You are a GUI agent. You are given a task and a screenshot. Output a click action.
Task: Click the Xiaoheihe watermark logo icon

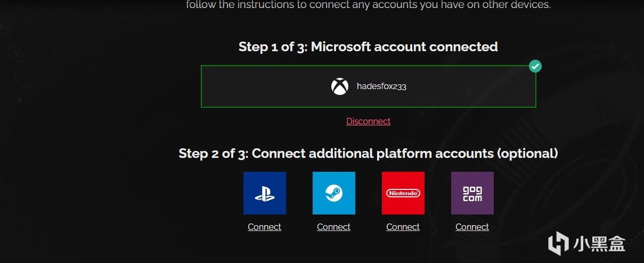coord(559,243)
